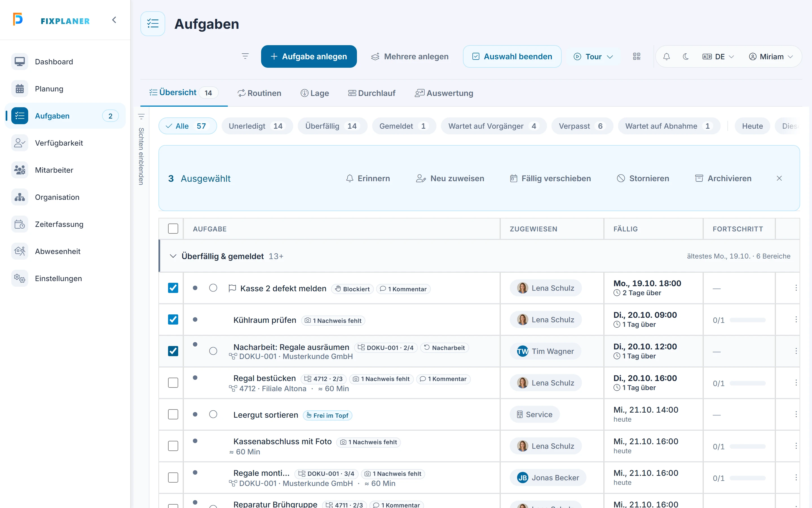Uncheck the Kühlraum prüfen row
This screenshot has height=508, width=812.
173,319
